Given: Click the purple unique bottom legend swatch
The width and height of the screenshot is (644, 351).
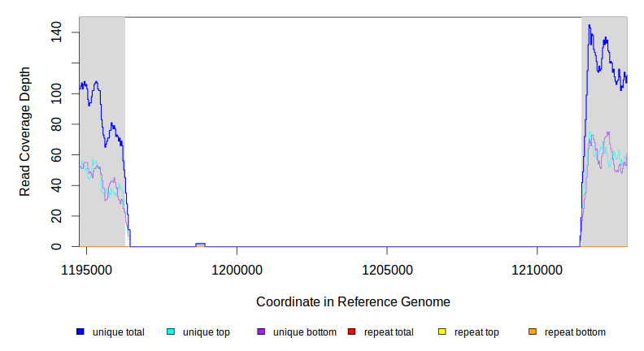Looking at the screenshot, I should pos(261,331).
